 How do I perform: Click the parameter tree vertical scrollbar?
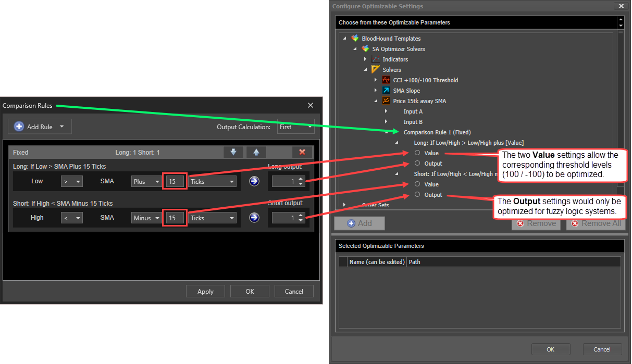(x=620, y=109)
